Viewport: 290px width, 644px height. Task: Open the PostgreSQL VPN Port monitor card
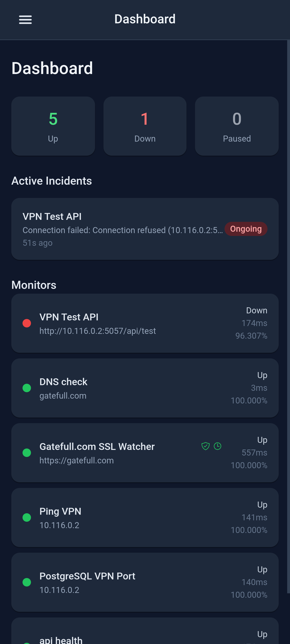(145, 582)
